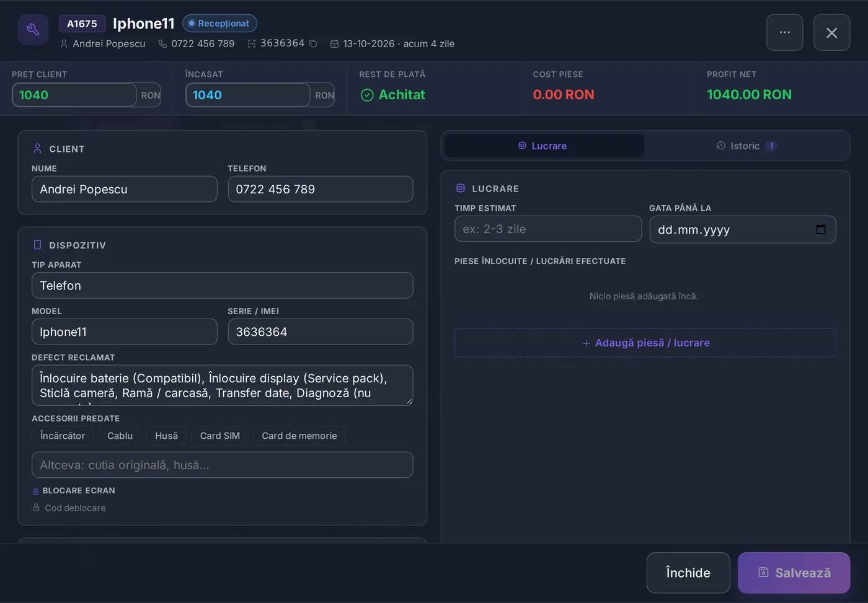Click the Achitat paid status
Viewport: 868px width, 603px height.
(393, 95)
